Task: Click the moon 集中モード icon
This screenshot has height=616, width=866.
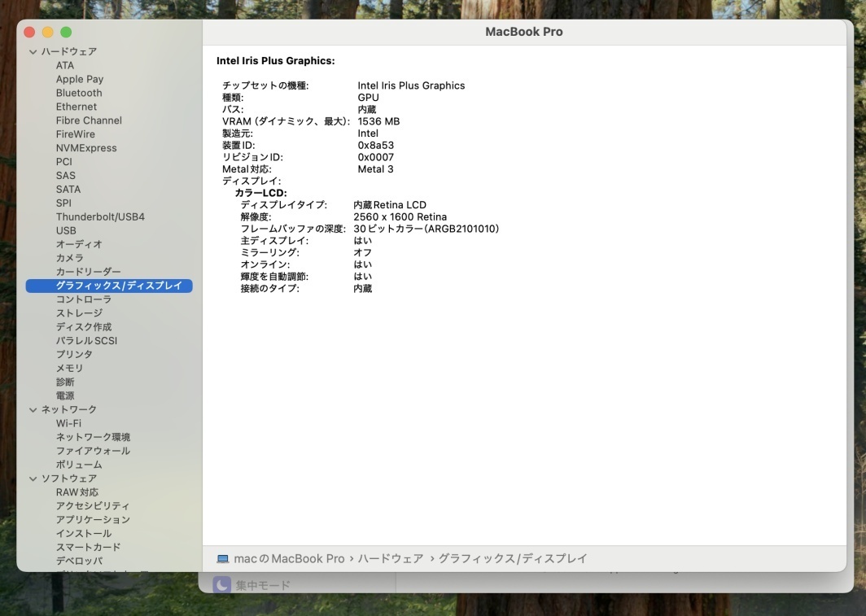Action: click(x=221, y=585)
